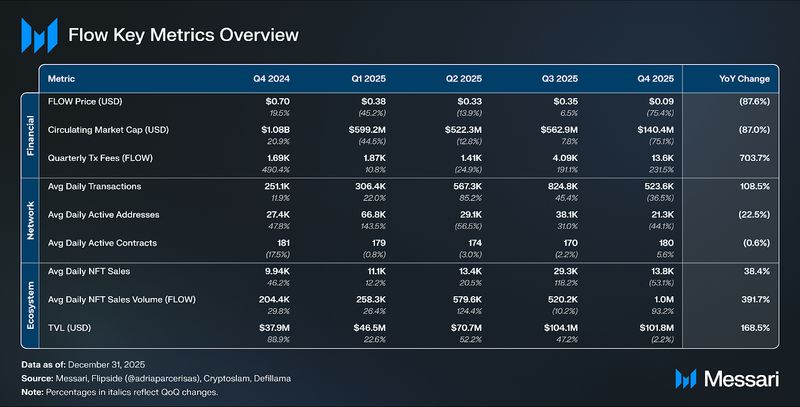Click the Messari logo icon beside the footer wordmark

[686, 377]
